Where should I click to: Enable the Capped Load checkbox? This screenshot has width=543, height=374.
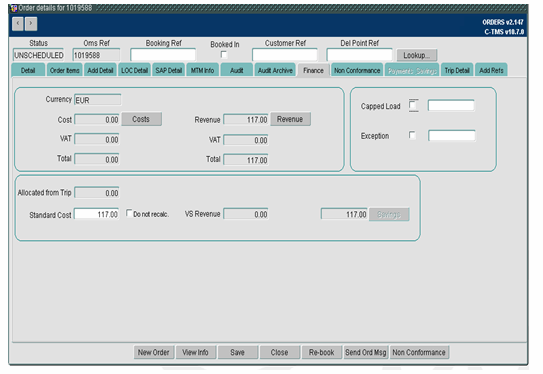[x=413, y=105]
